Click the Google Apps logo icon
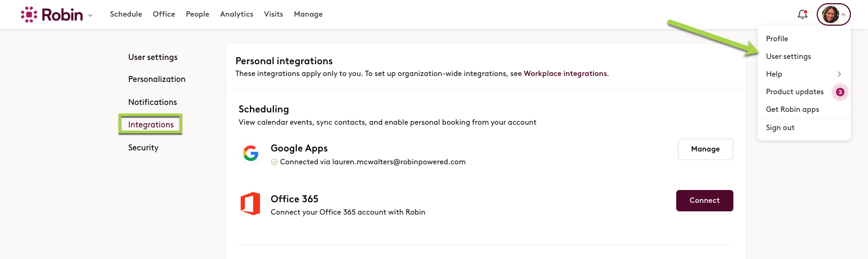 251,154
